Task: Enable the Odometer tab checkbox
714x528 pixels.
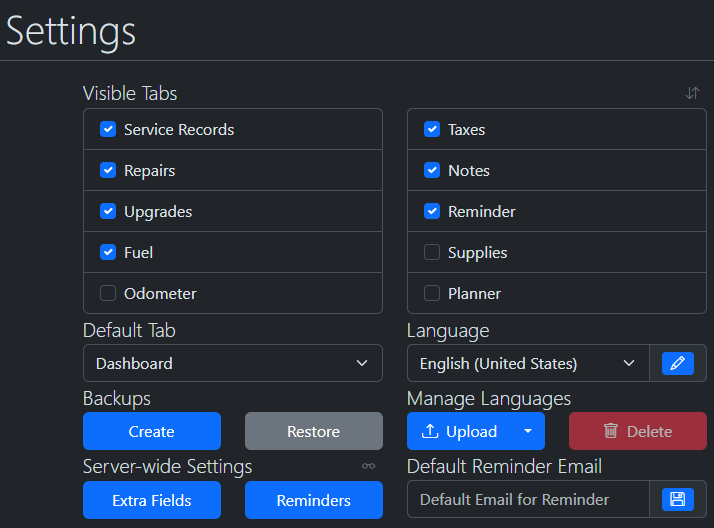Action: coord(108,293)
